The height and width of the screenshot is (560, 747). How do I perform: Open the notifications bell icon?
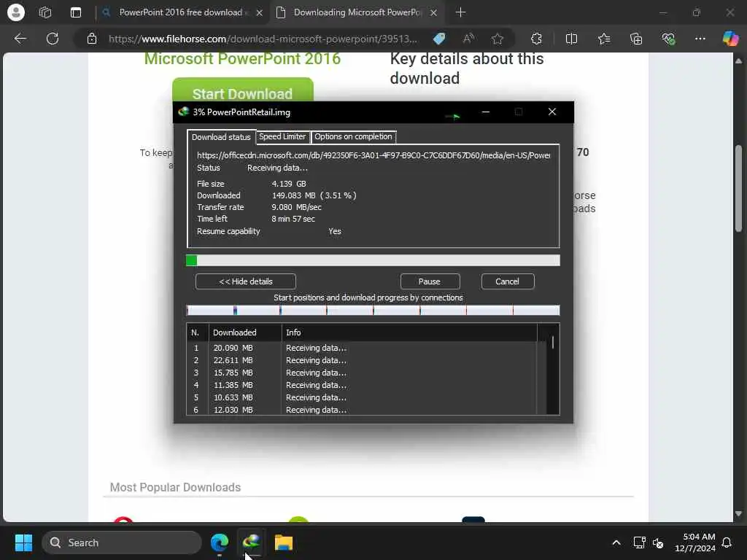point(727,542)
